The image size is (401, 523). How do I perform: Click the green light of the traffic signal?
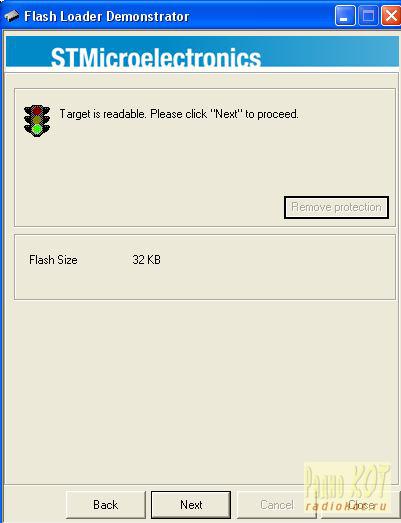pyautogui.click(x=37, y=129)
